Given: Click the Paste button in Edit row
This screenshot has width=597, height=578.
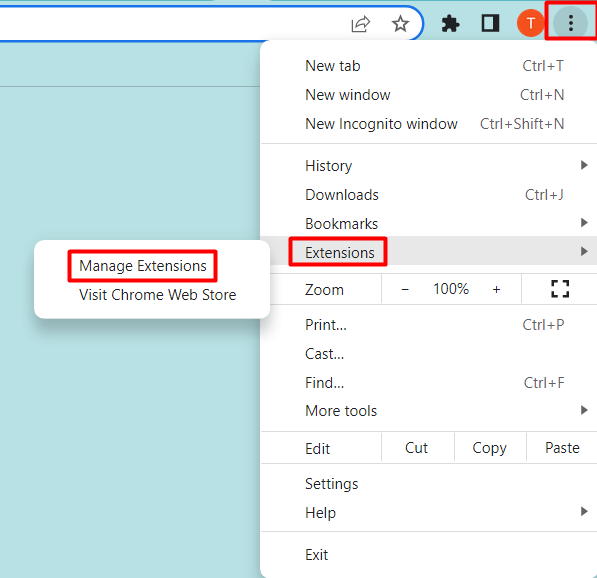Looking at the screenshot, I should (562, 448).
